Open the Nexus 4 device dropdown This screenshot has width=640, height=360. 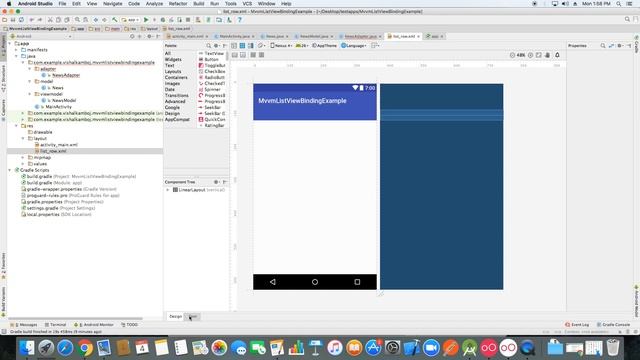(x=281, y=46)
